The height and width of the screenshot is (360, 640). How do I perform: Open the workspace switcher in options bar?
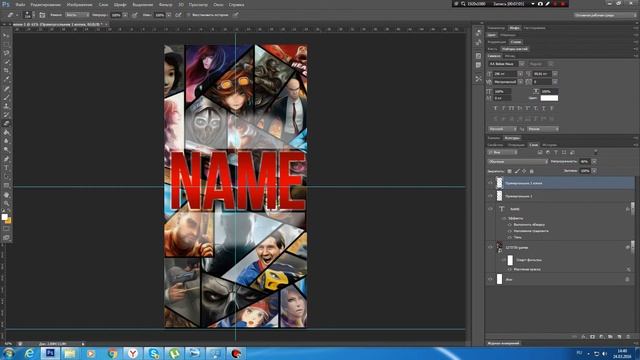(x=605, y=15)
